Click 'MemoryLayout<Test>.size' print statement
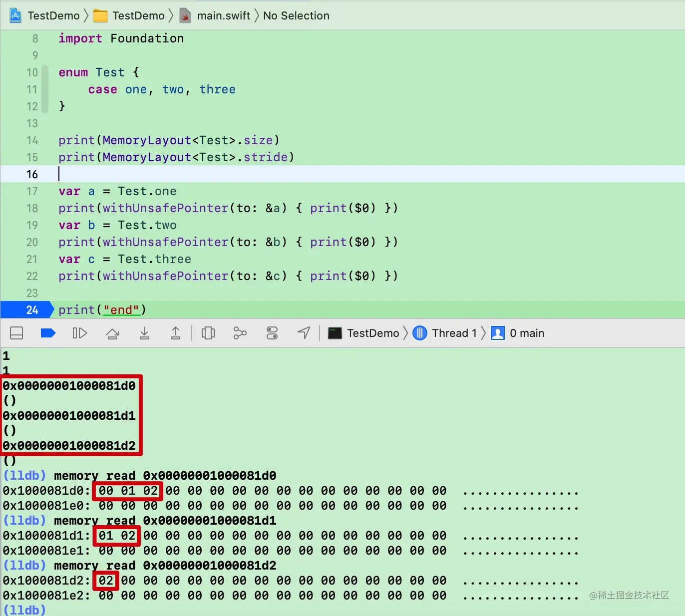 point(169,140)
